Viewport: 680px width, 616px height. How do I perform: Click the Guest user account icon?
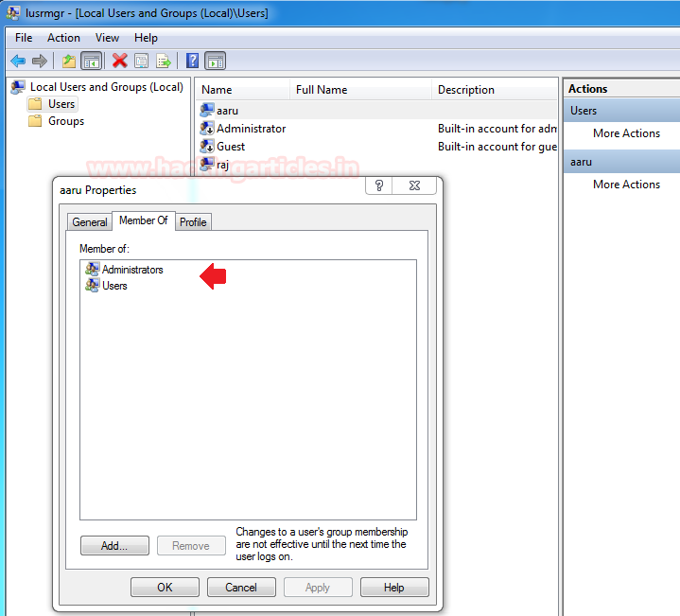(x=207, y=146)
